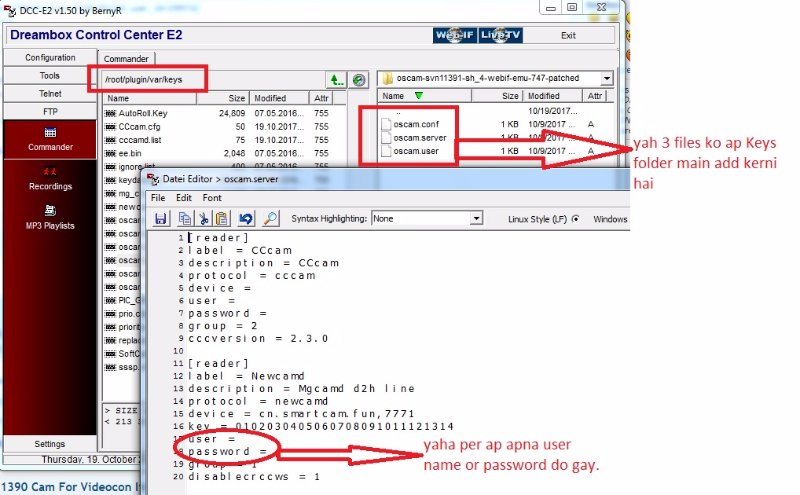
Task: Open the Edit menu in Datei Editor
Action: (185, 198)
